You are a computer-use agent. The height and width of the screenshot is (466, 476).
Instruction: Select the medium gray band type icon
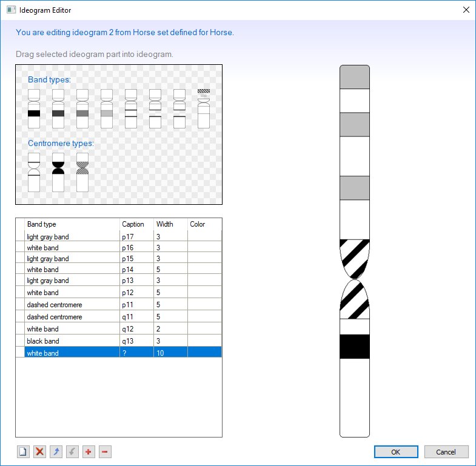coord(82,108)
